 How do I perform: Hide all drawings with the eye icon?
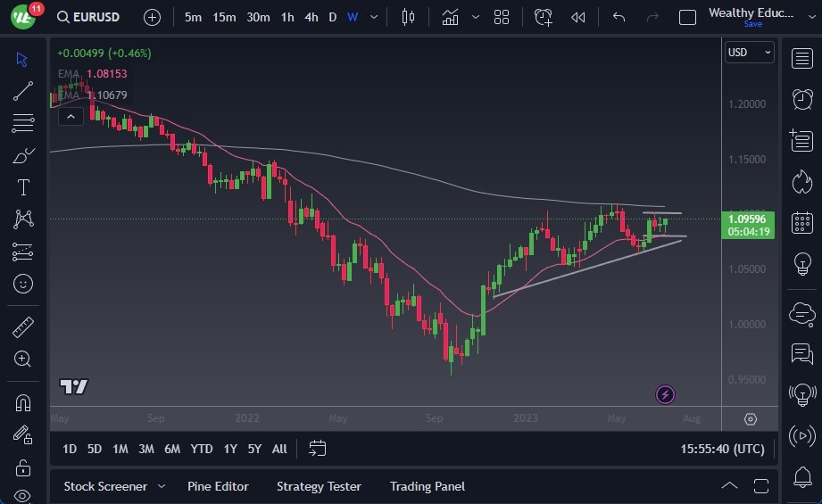[x=23, y=496]
